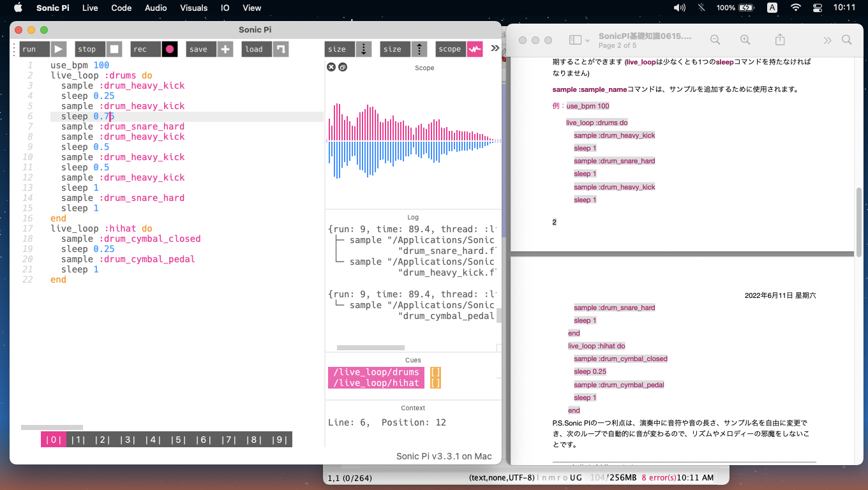
Task: Click the save plus icon
Action: (225, 49)
